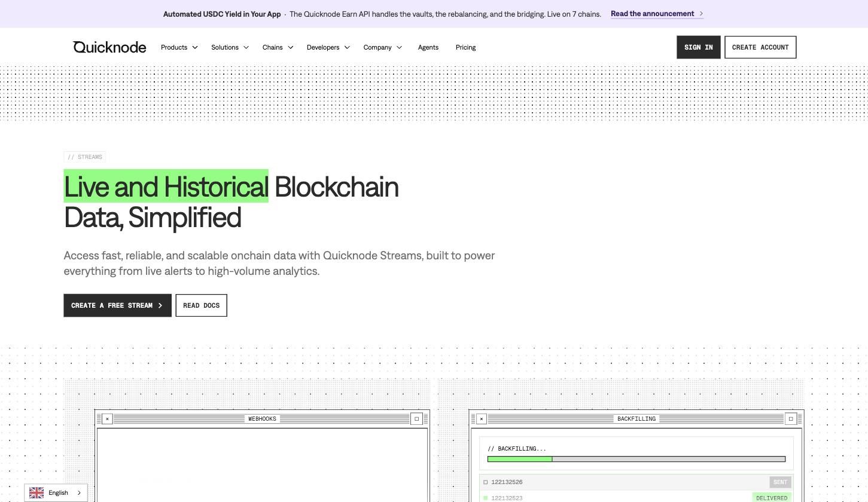This screenshot has height=502, width=868.
Task: Click the READ DOCS button
Action: click(201, 305)
